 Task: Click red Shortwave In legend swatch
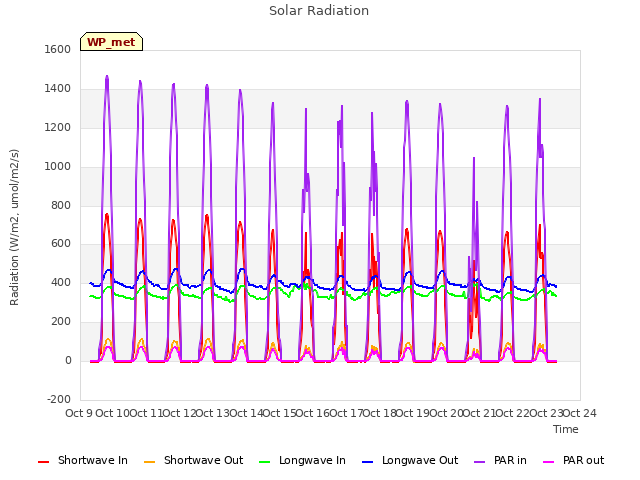point(43,462)
